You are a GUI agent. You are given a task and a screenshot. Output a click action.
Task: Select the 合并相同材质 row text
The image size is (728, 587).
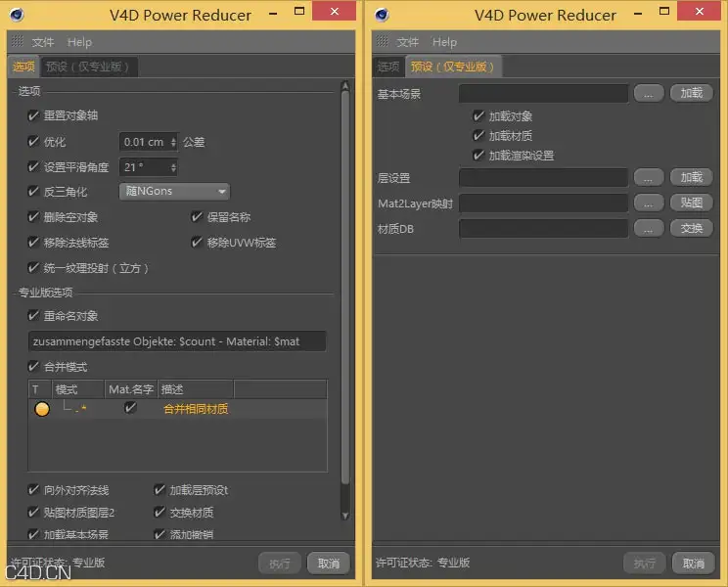point(196,409)
